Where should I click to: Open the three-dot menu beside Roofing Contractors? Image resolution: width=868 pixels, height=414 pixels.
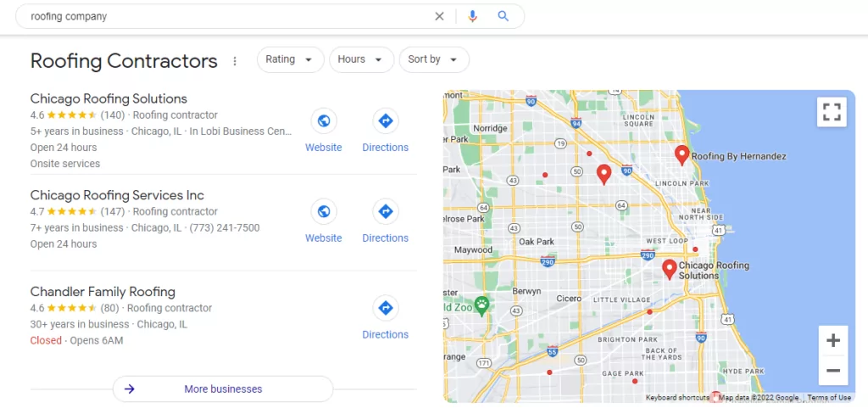click(235, 61)
